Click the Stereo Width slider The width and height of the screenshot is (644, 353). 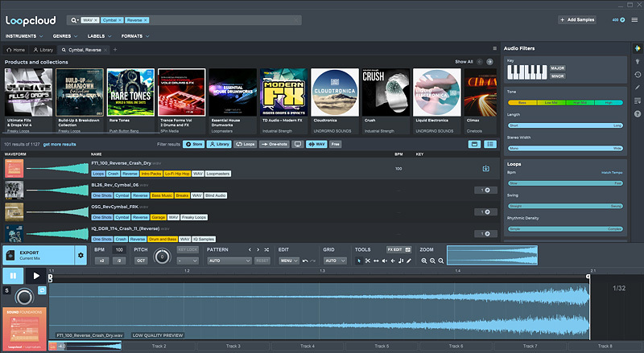pos(566,149)
